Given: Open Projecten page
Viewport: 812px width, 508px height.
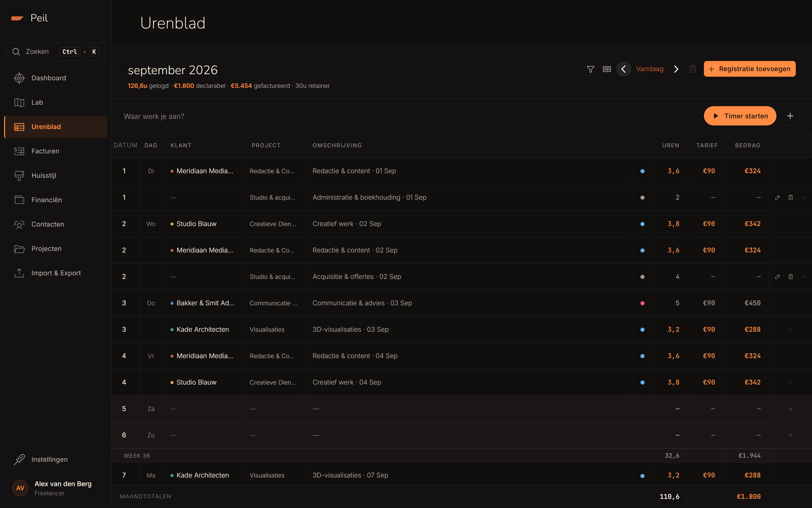Looking at the screenshot, I should coord(55,249).
